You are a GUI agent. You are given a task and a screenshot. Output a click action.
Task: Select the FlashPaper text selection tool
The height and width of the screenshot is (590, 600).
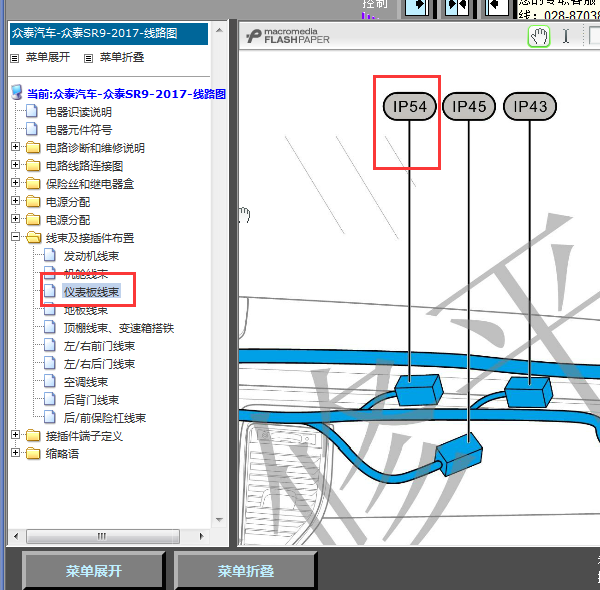(566, 37)
